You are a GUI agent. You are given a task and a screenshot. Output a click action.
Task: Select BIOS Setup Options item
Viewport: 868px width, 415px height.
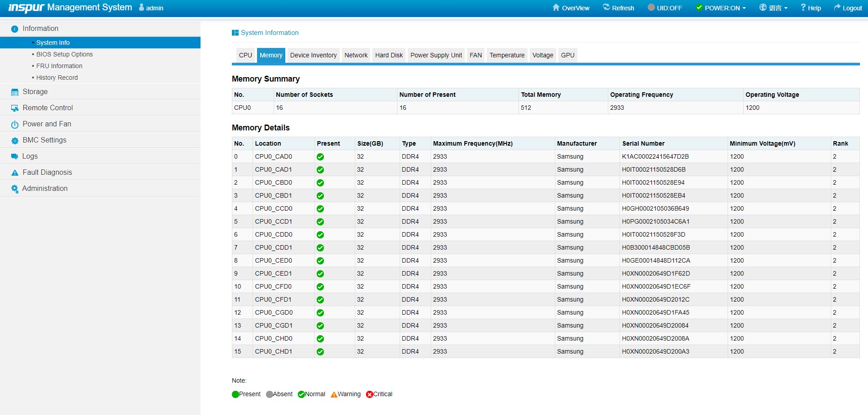pyautogui.click(x=64, y=54)
